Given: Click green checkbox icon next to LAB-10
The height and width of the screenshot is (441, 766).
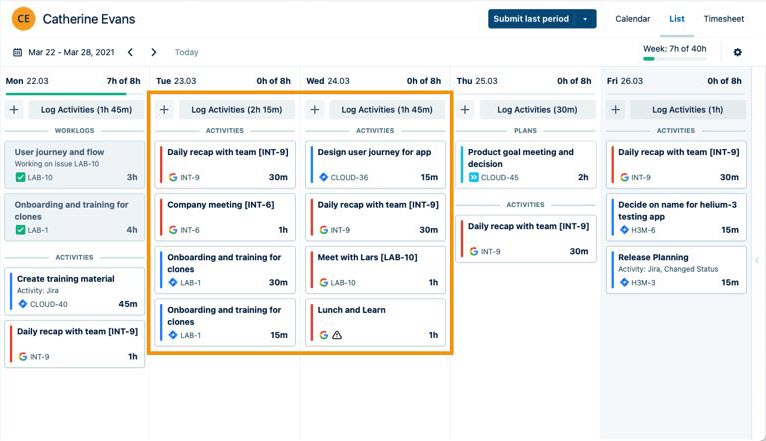Looking at the screenshot, I should click(x=20, y=177).
